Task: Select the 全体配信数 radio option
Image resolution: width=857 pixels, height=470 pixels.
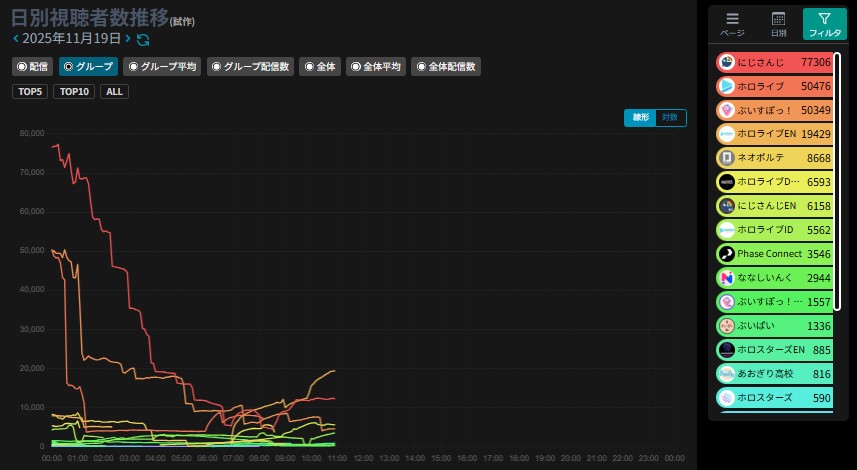Action: [446, 67]
